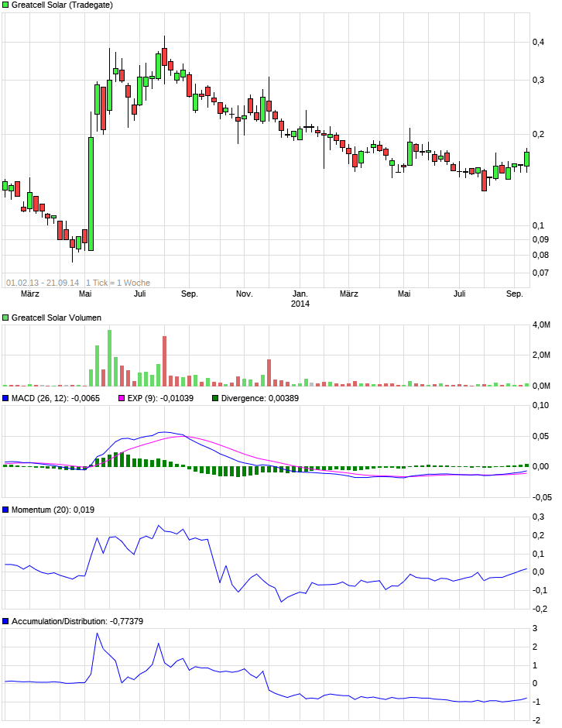Click the 'Accumulation/Distribution: -0,77379' label

click(77, 621)
